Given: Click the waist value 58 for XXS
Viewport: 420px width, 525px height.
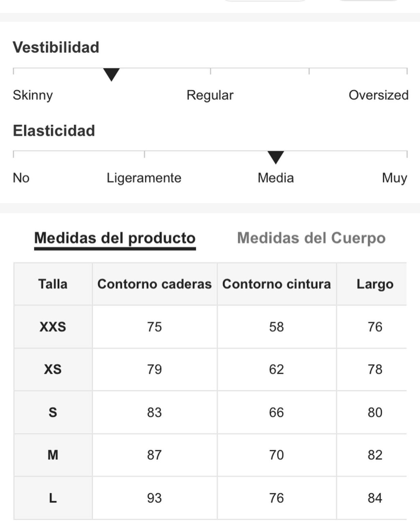Looking at the screenshot, I should [276, 327].
